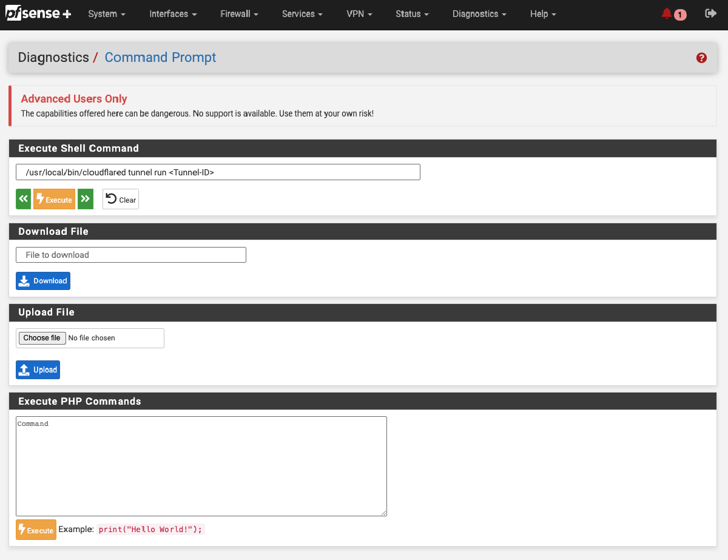Expand the System menu

point(107,14)
